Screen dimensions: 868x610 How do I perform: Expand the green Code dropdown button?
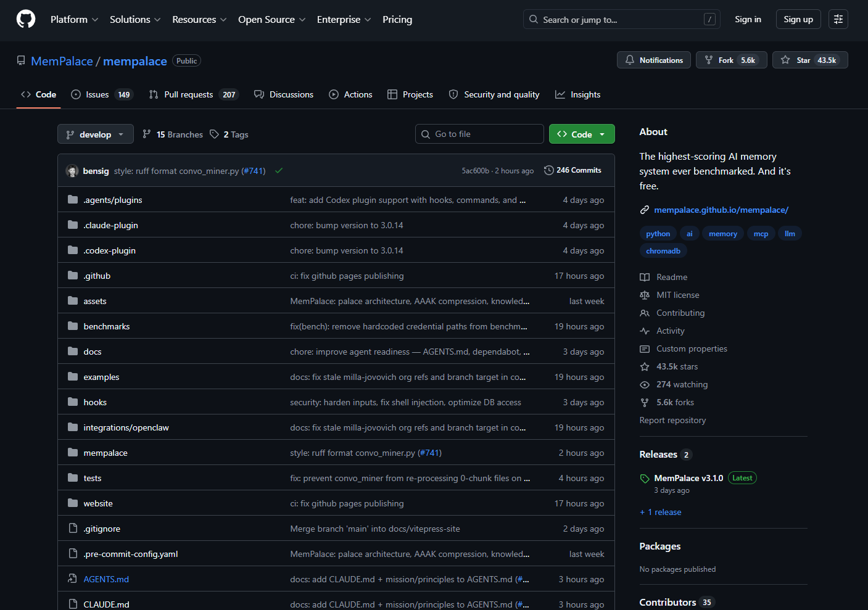(x=581, y=134)
